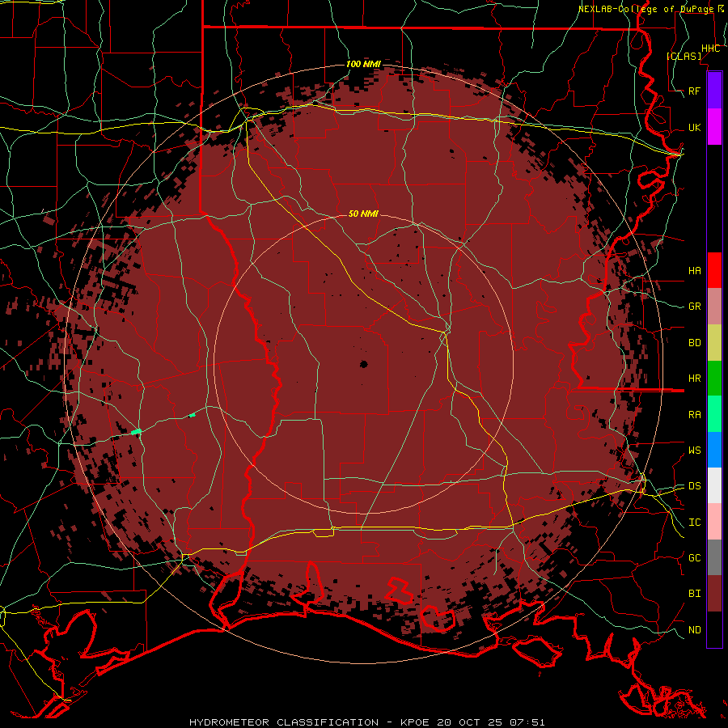
Task: Click the '100 NMI' range ring label
Action: 363,64
